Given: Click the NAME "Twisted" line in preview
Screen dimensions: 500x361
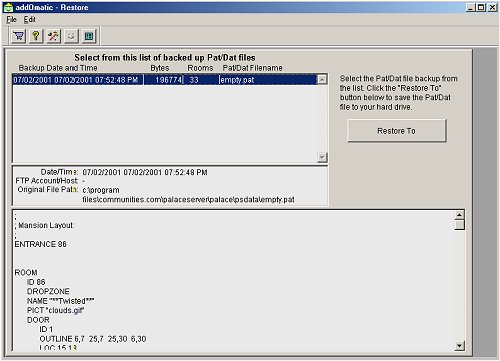Looking at the screenshot, I should tap(60, 301).
